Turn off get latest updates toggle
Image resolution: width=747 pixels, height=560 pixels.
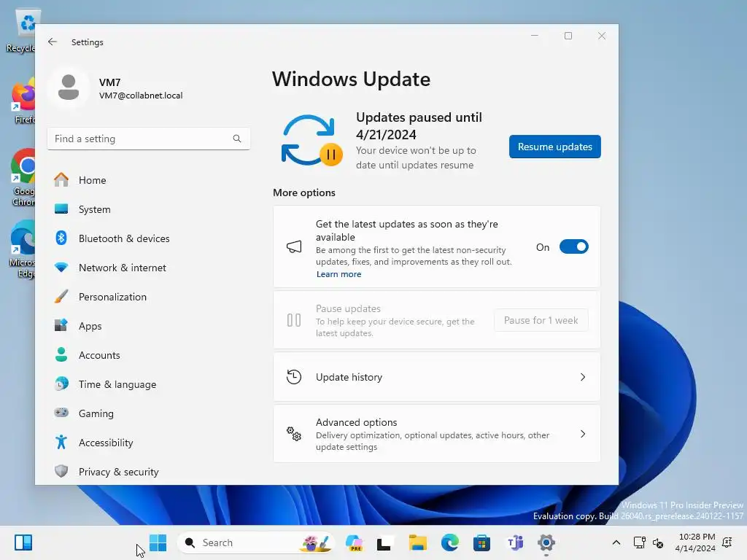click(x=573, y=246)
